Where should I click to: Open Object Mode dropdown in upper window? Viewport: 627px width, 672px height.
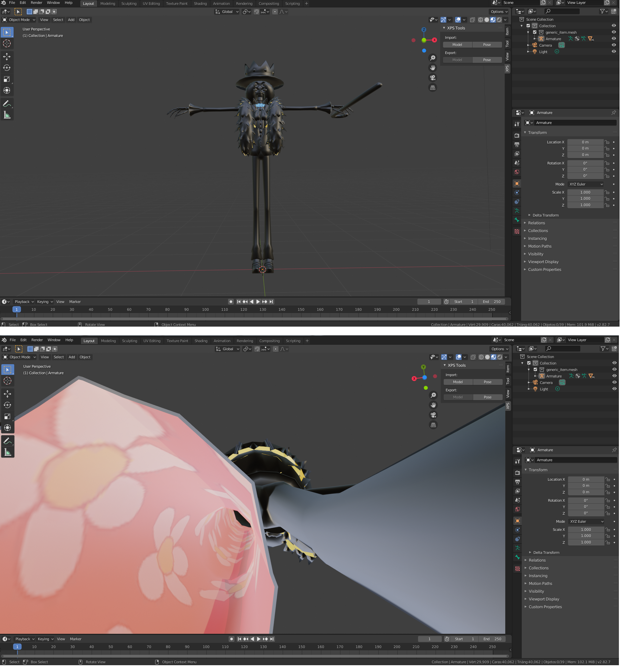pos(19,20)
